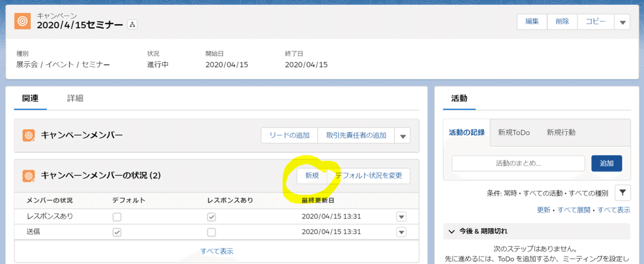Image resolution: width=644 pixels, height=264 pixels.
Task: Focus the 活動のまとめ input field
Action: click(518, 163)
